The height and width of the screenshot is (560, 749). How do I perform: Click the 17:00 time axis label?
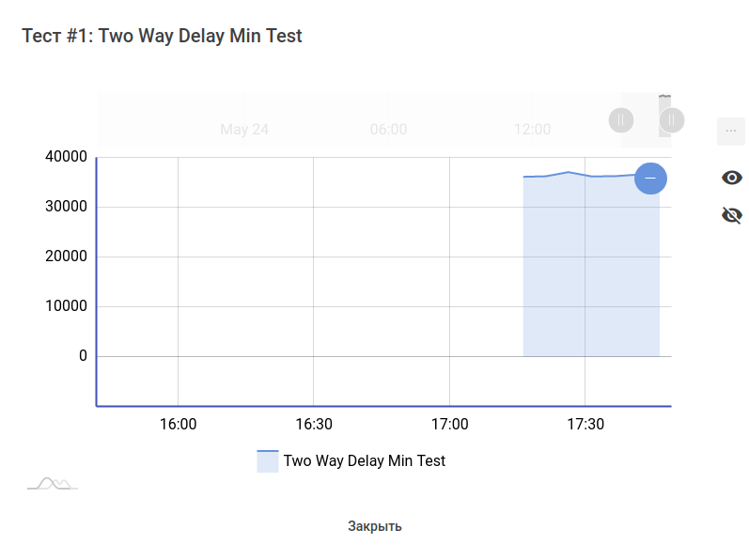tap(449, 425)
